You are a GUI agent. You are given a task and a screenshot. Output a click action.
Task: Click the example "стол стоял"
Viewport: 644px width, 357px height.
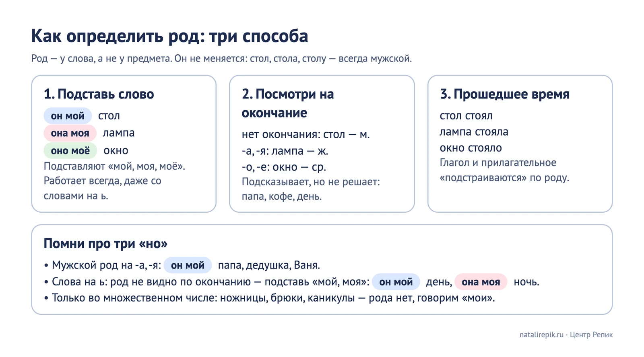466,116
